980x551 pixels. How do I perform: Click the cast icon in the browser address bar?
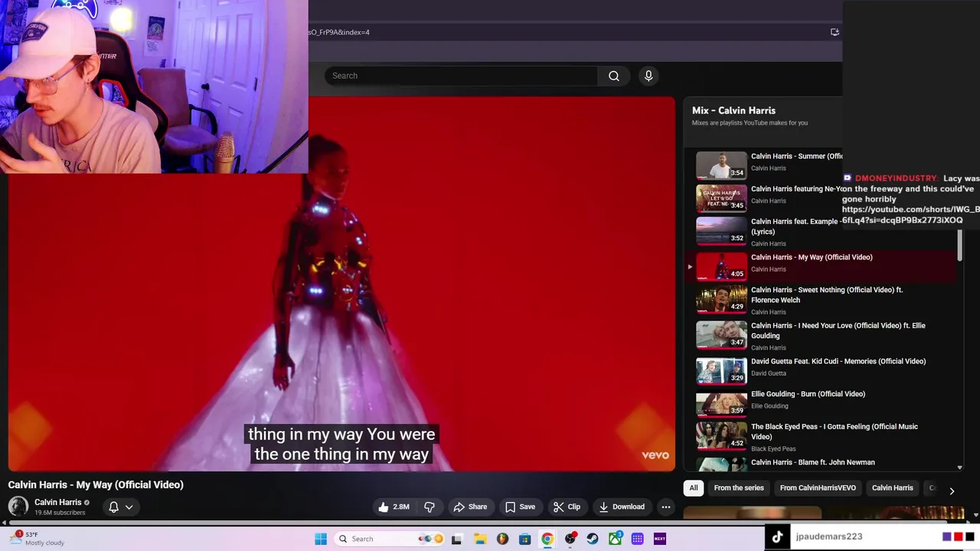click(x=835, y=32)
